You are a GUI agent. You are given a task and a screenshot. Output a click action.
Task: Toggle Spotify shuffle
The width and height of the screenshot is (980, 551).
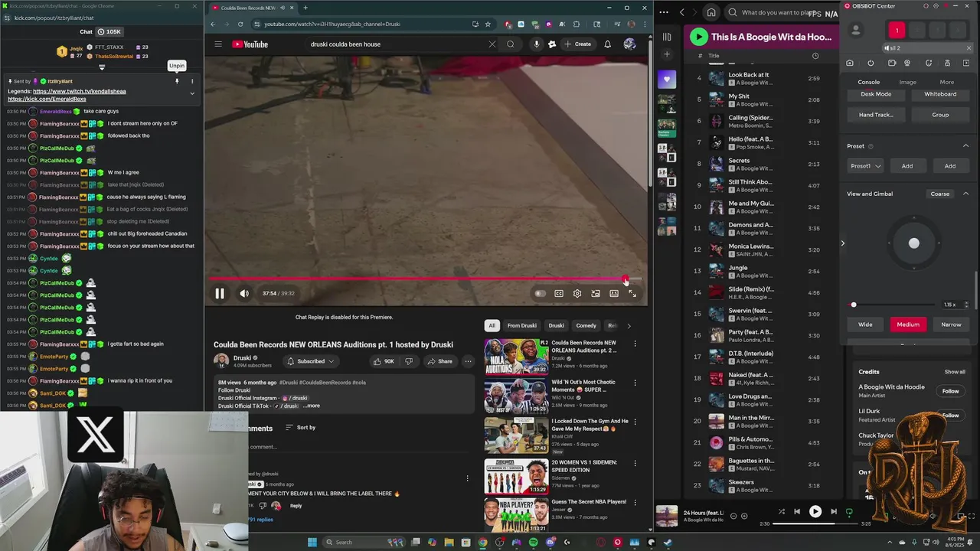click(782, 512)
